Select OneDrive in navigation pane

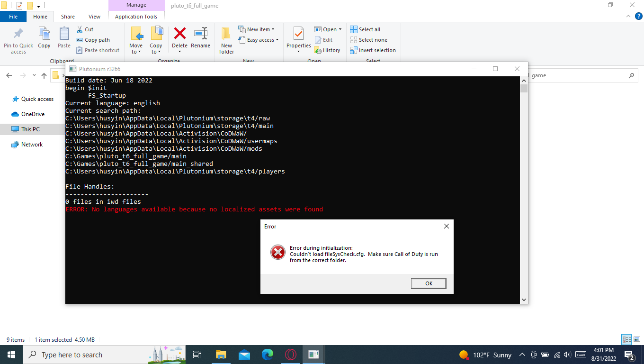pos(27,114)
